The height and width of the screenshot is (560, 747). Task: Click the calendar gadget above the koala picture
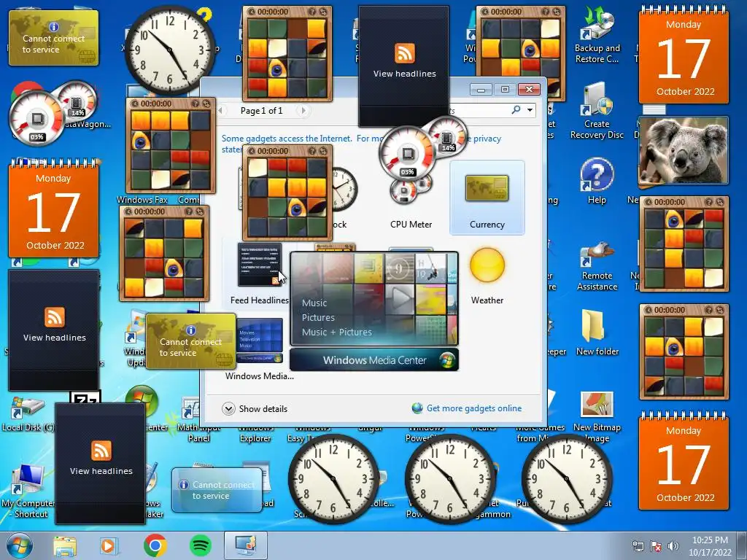(684, 56)
